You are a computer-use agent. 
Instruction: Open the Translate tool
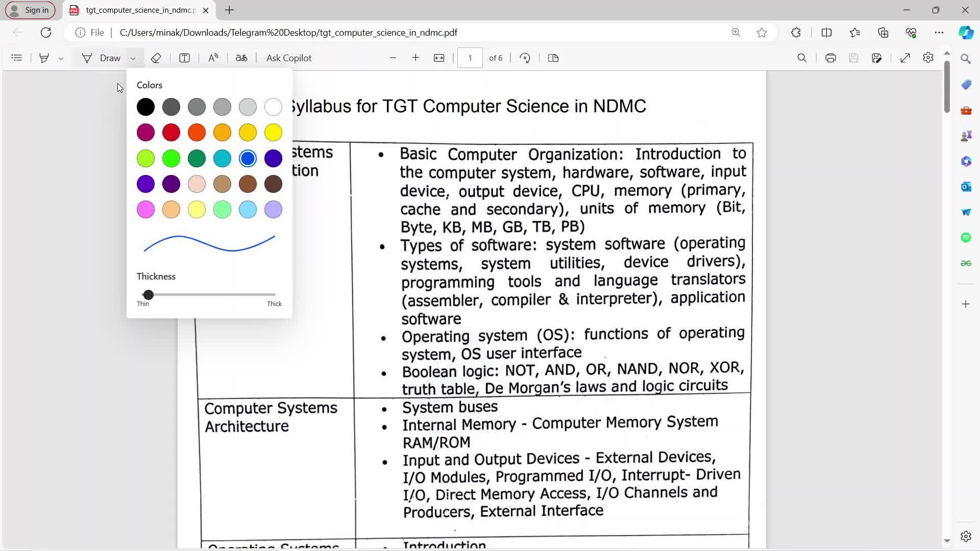click(241, 58)
